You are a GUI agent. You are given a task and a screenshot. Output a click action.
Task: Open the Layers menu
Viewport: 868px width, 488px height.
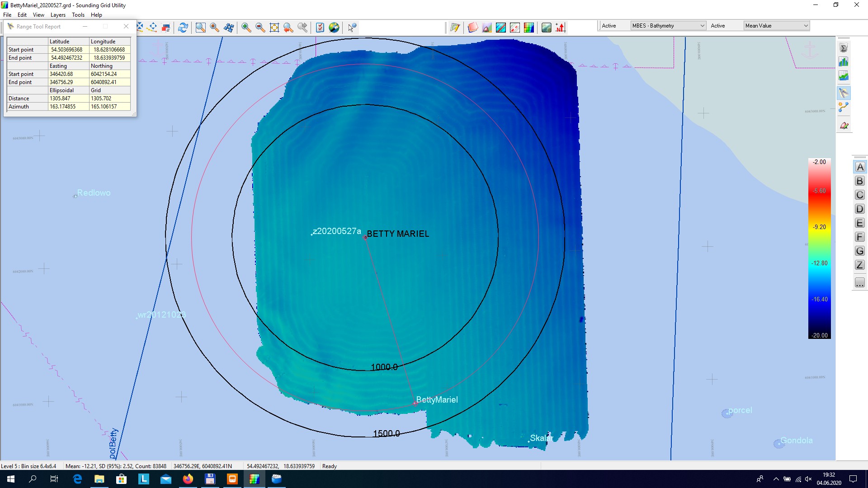tap(58, 15)
